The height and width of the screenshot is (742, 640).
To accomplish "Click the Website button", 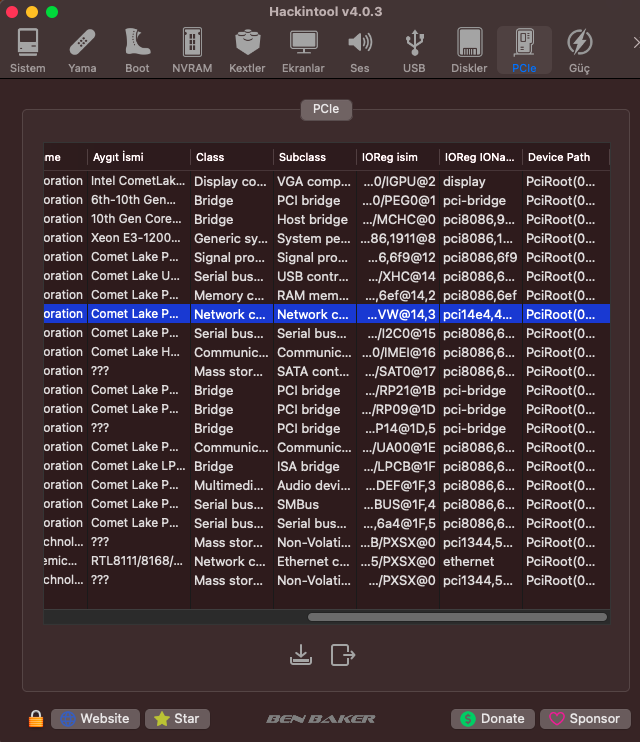I will click(96, 718).
